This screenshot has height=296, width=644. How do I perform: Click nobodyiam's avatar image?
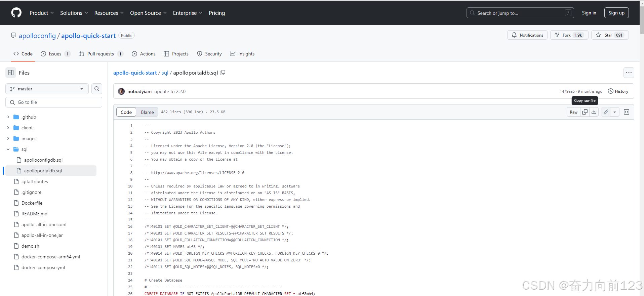pyautogui.click(x=121, y=91)
